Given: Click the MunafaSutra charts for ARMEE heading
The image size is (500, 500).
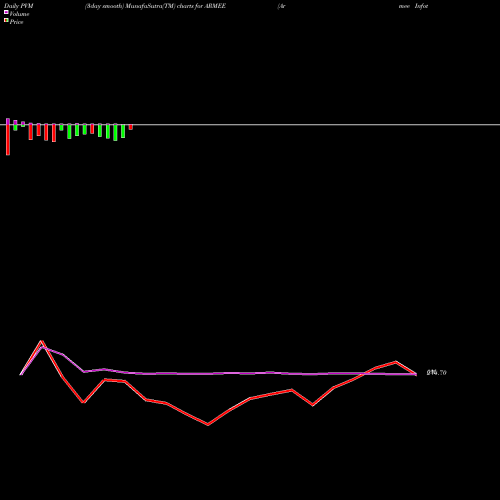Looking at the screenshot, I should coord(155,6).
